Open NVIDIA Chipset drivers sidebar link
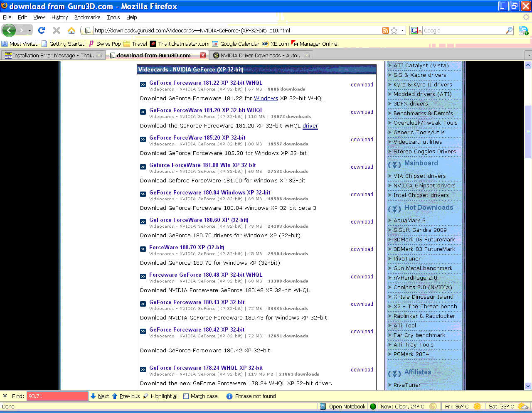Viewport: 532px width, 413px height. coord(424,185)
